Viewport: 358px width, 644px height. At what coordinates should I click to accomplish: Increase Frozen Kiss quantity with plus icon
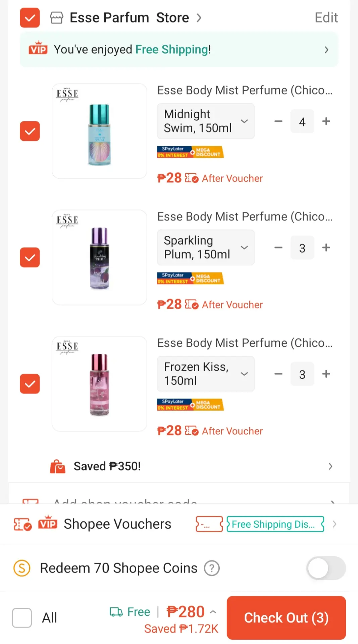click(326, 374)
